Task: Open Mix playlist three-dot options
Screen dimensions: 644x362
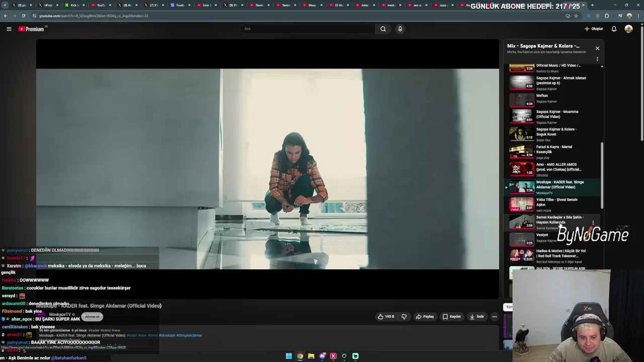Action: click(597, 59)
